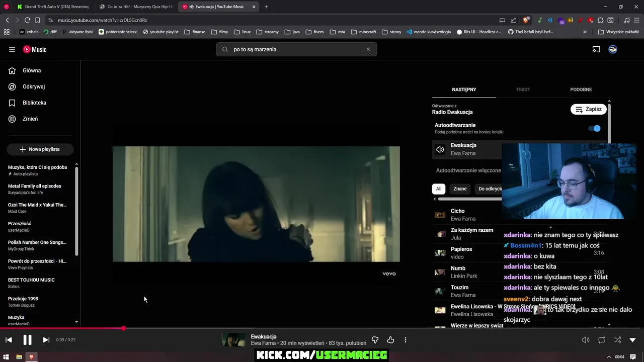Screen dimensions: 644x362
Task: Open the Cast to device icon
Action: click(x=596, y=49)
